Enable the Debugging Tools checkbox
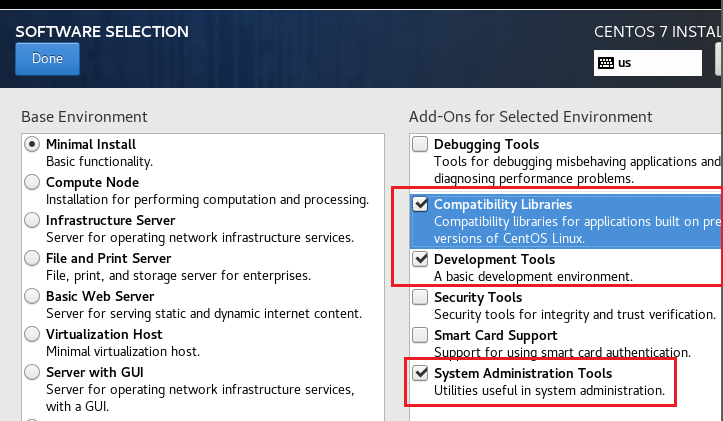This screenshot has width=723, height=421. click(420, 144)
